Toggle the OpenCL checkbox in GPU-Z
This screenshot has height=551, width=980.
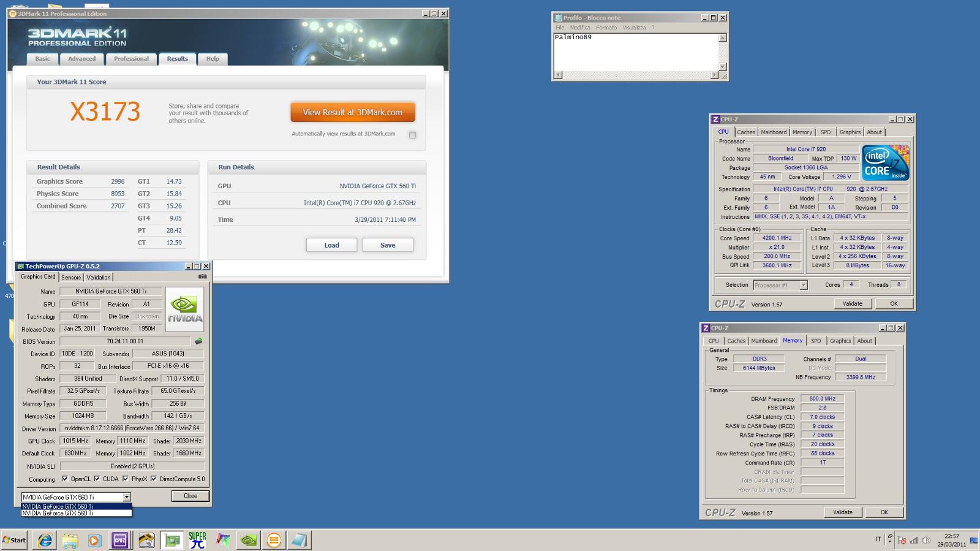pos(64,479)
